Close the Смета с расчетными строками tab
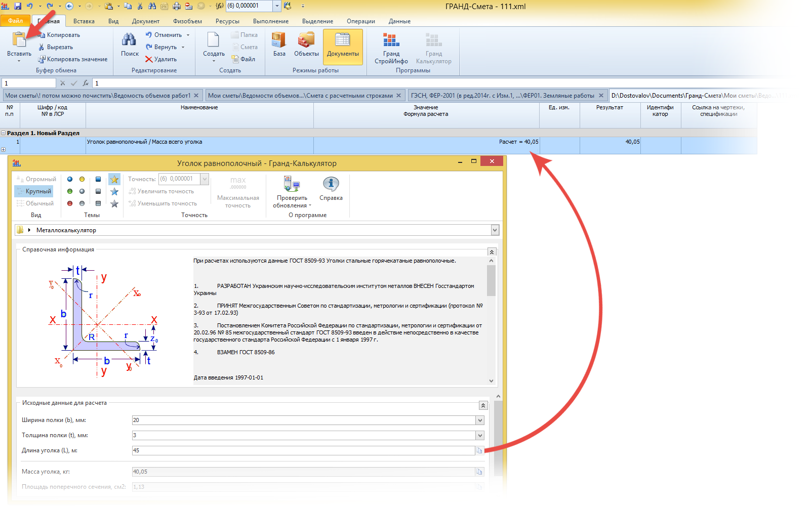Viewport: 812px width, 506px height. 399,95
